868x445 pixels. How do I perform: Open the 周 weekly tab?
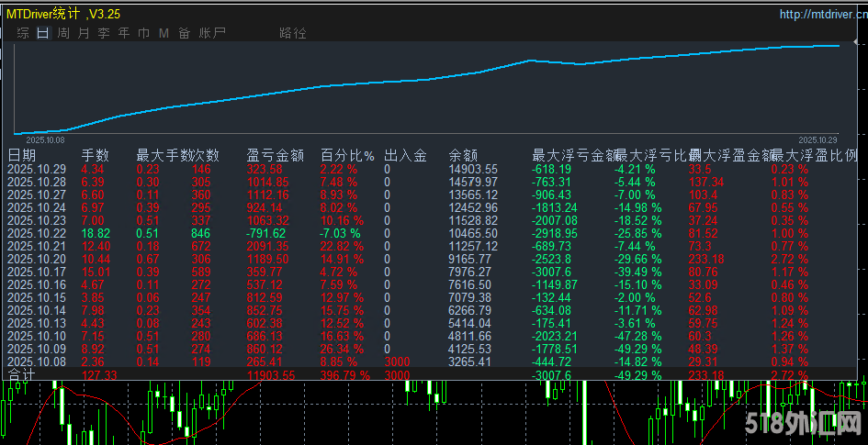(x=63, y=33)
